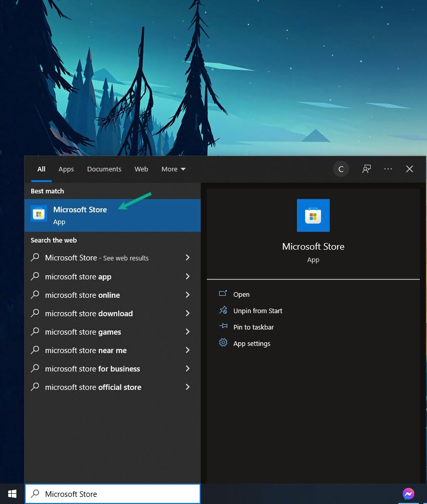Click search icon beside 'microsoft store official store'
This screenshot has height=504, width=427.
point(35,387)
